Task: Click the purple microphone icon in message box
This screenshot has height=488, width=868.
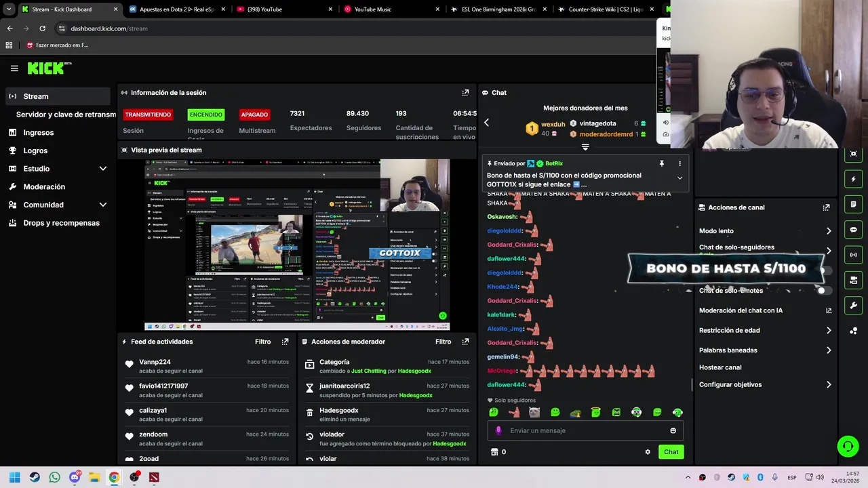Action: [x=498, y=430]
